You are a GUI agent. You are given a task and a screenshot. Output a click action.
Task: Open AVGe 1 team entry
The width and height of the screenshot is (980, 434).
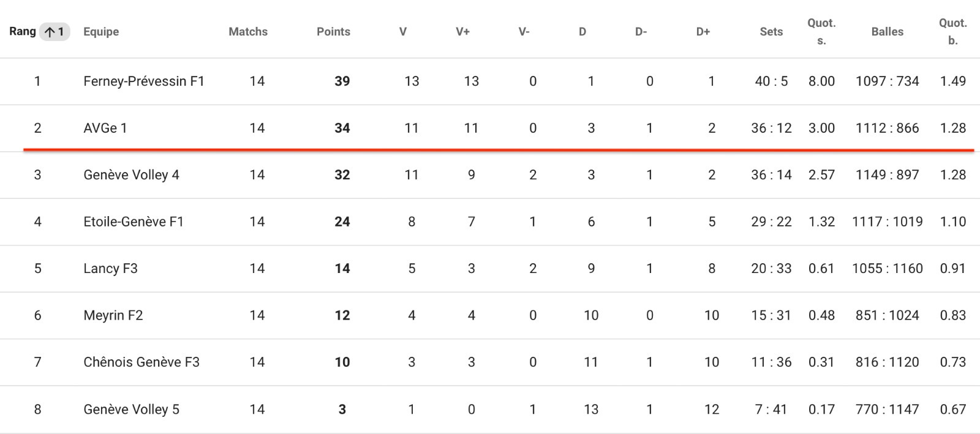pos(105,128)
